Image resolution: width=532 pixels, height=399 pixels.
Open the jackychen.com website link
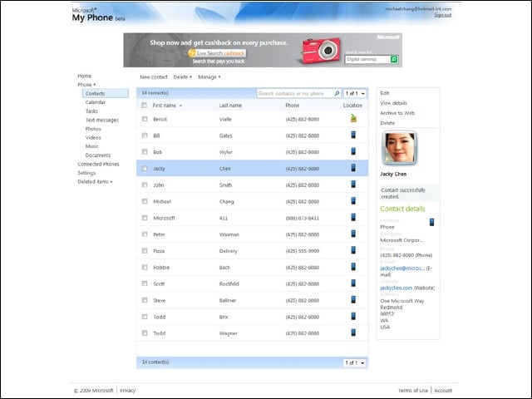396,288
